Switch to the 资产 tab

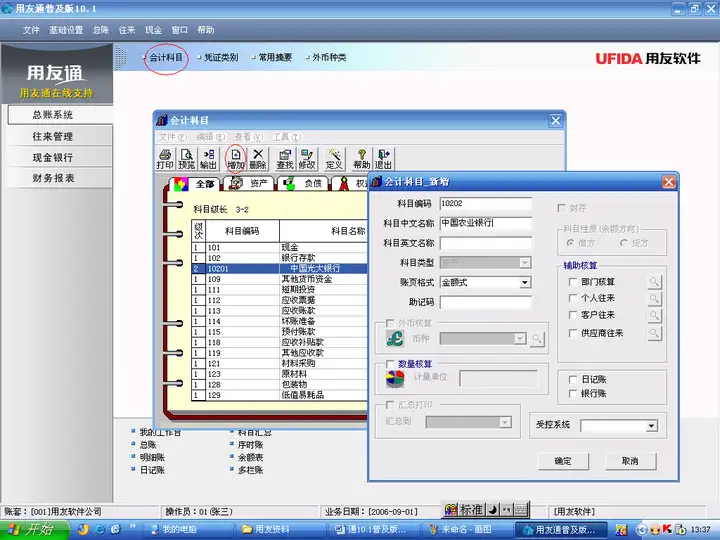(250, 184)
